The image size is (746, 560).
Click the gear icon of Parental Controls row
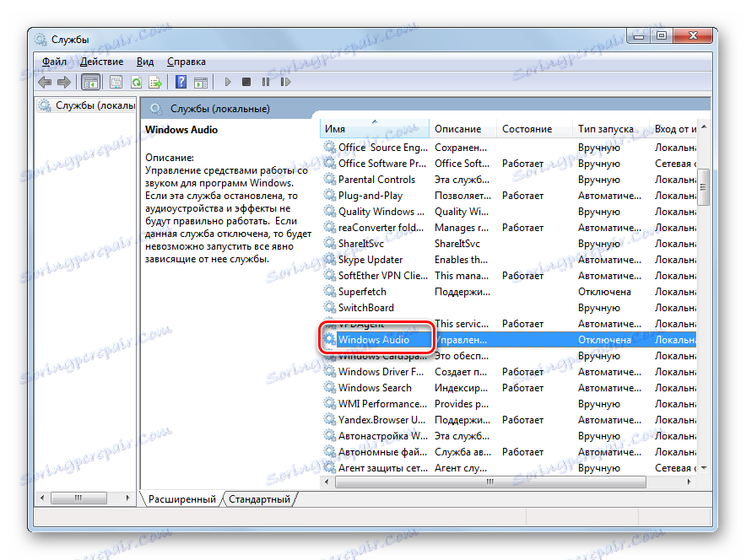(x=329, y=179)
